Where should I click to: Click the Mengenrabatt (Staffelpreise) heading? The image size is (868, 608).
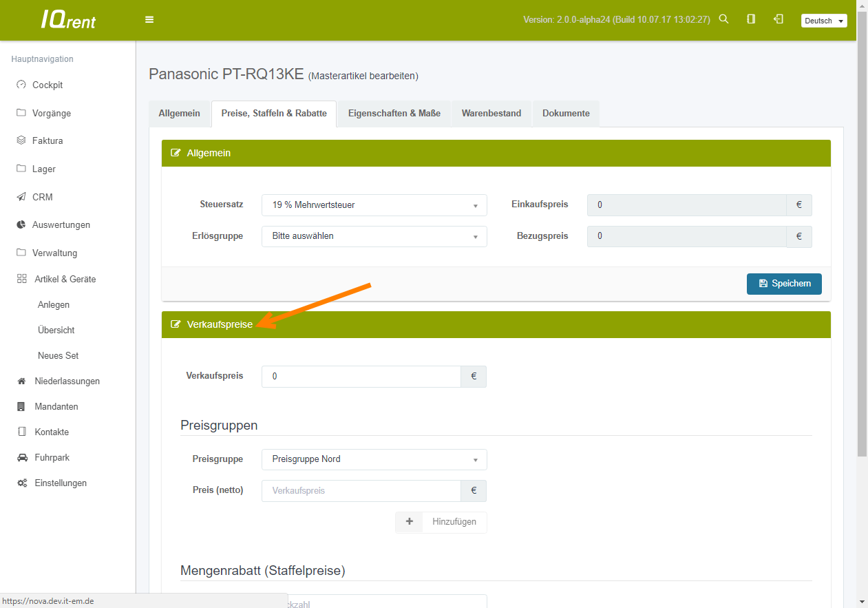point(263,570)
